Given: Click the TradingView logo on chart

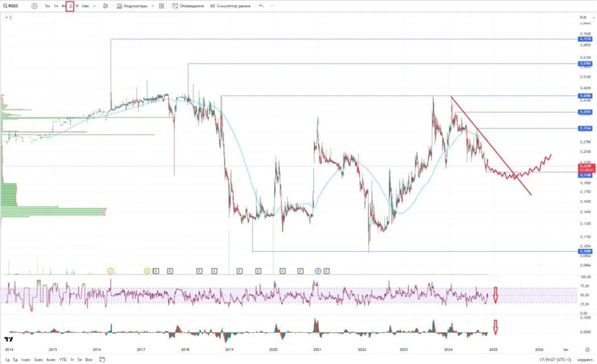Looking at the screenshot, I should 8,339.
